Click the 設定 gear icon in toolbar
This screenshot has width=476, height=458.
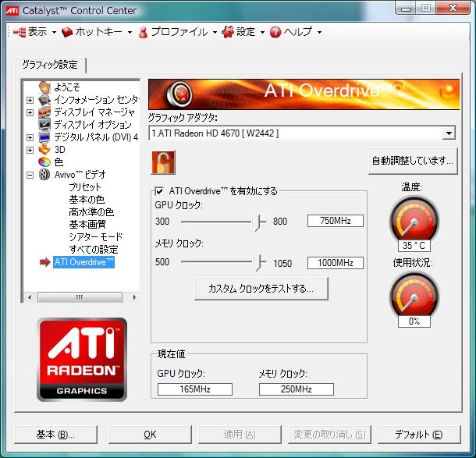228,32
